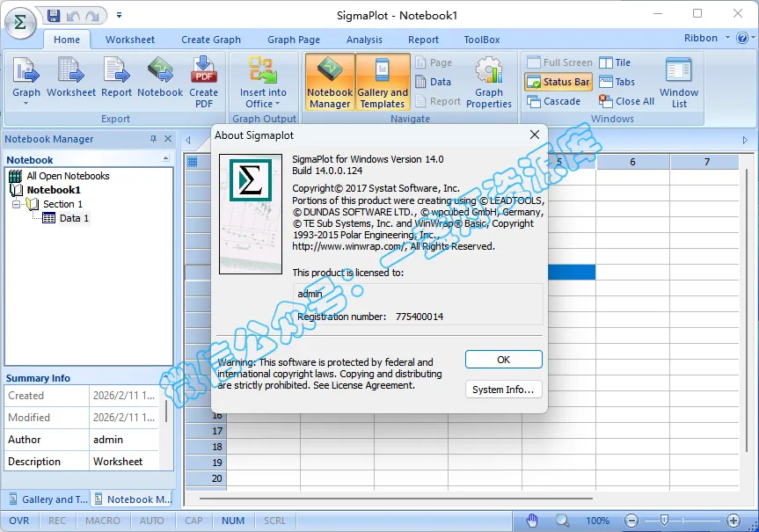
Task: Close the Notebook Manager panel
Action: click(168, 139)
